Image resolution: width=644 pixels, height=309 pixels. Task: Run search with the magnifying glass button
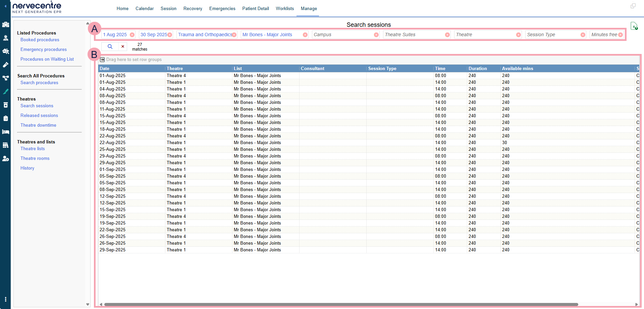[x=110, y=47]
